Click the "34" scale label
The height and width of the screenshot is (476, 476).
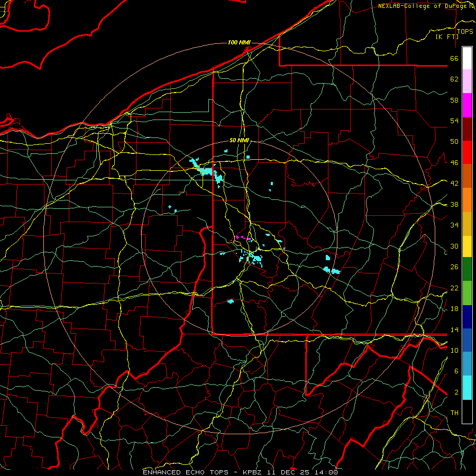pyautogui.click(x=454, y=225)
